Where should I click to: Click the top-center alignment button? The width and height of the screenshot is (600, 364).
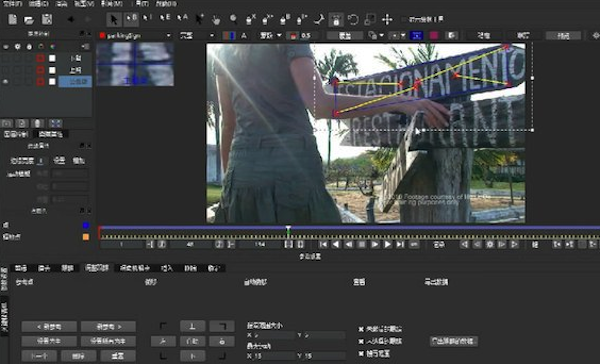[192, 326]
